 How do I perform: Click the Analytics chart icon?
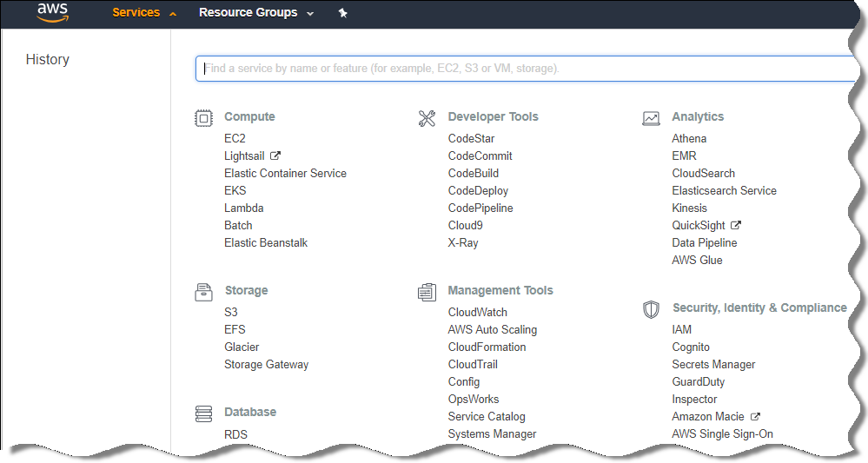click(x=651, y=118)
